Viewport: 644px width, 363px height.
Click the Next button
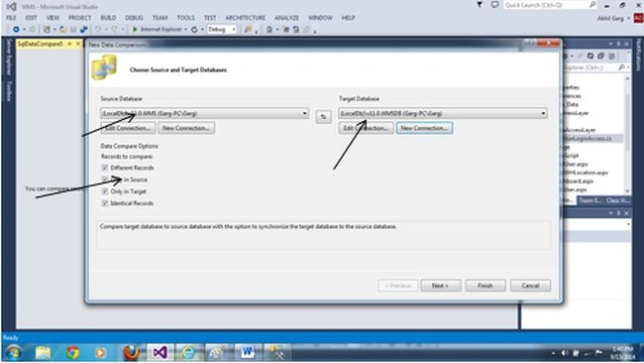point(440,286)
